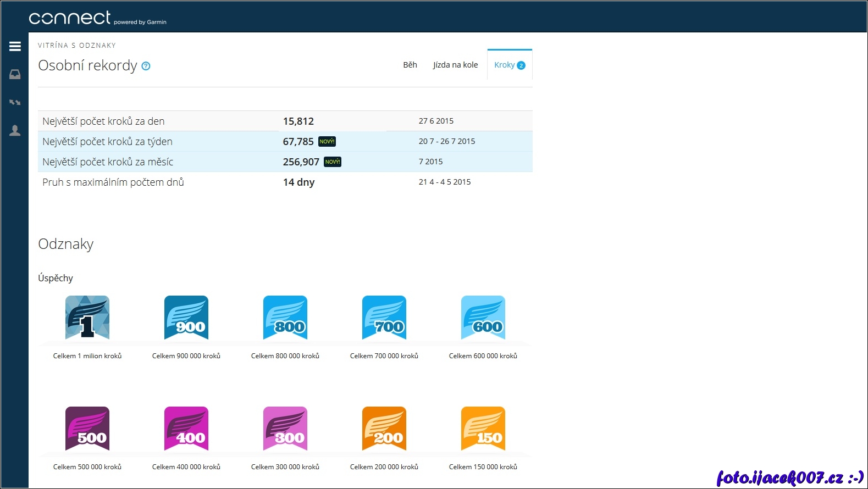Select the Kroky tab

point(509,65)
